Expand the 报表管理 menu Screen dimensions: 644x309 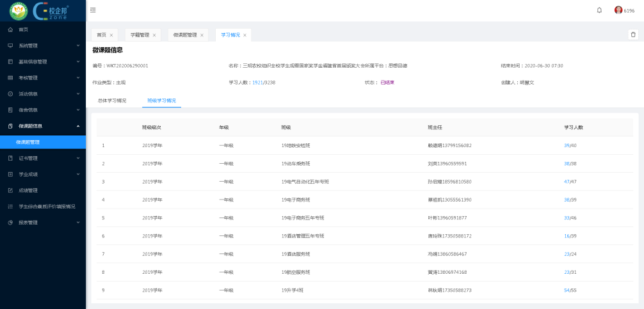tap(77, 222)
